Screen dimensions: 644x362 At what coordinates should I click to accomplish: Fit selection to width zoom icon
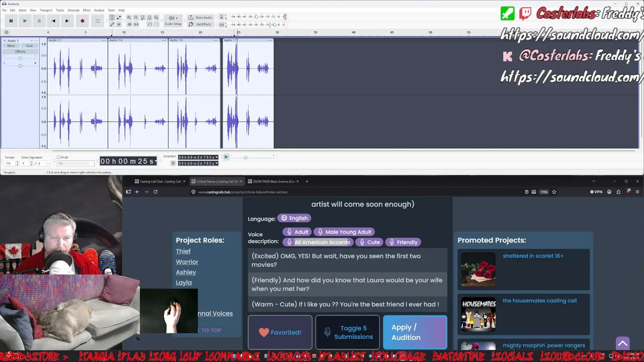pyautogui.click(x=142, y=18)
